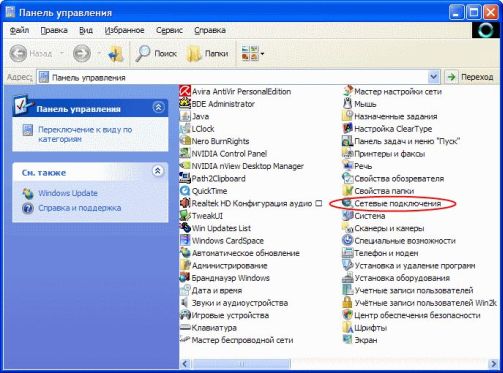Image resolution: width=503 pixels, height=373 pixels.
Task: Open Avira AntiVir PersonalEdition applet
Action: [235, 91]
